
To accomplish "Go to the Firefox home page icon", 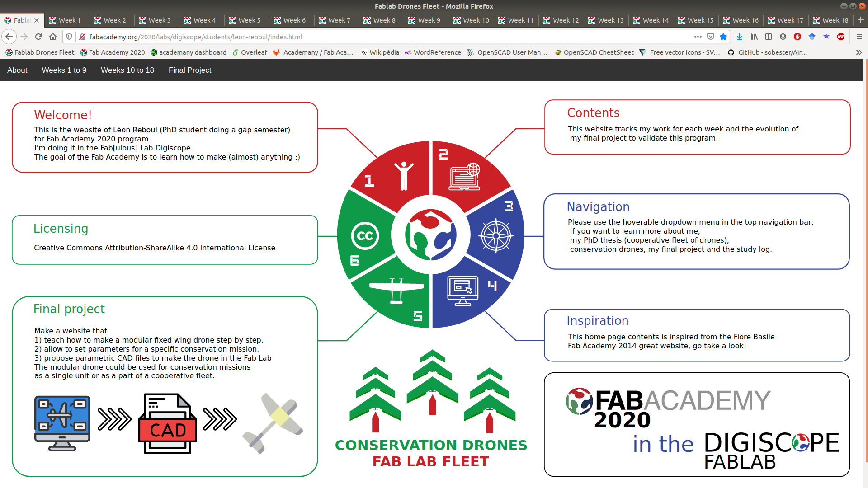I will click(53, 37).
